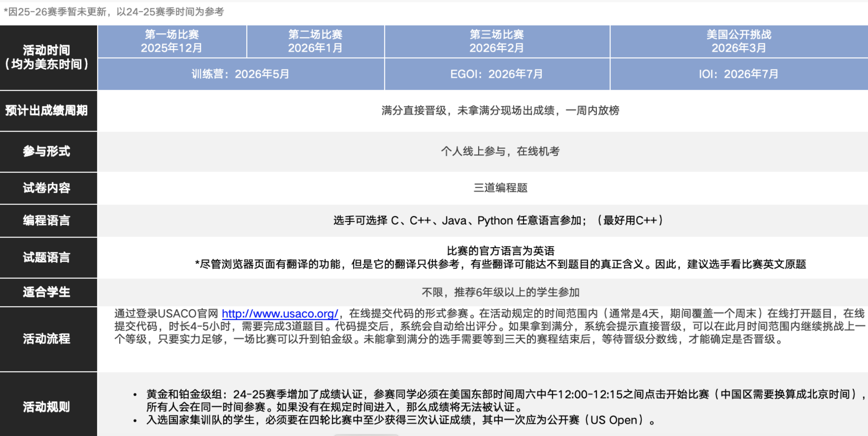Viewport: 868px width, 436px height.
Task: Click the 编程语言 row header
Action: point(47,220)
